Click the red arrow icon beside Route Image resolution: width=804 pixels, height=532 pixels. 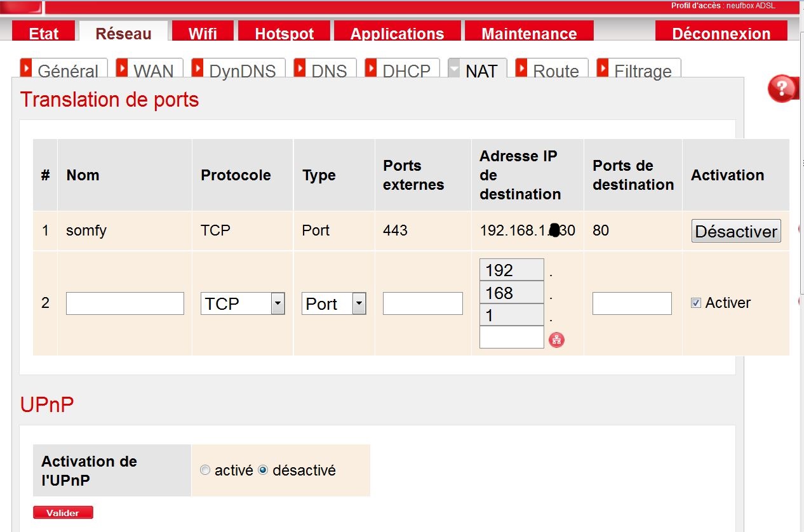tap(521, 67)
